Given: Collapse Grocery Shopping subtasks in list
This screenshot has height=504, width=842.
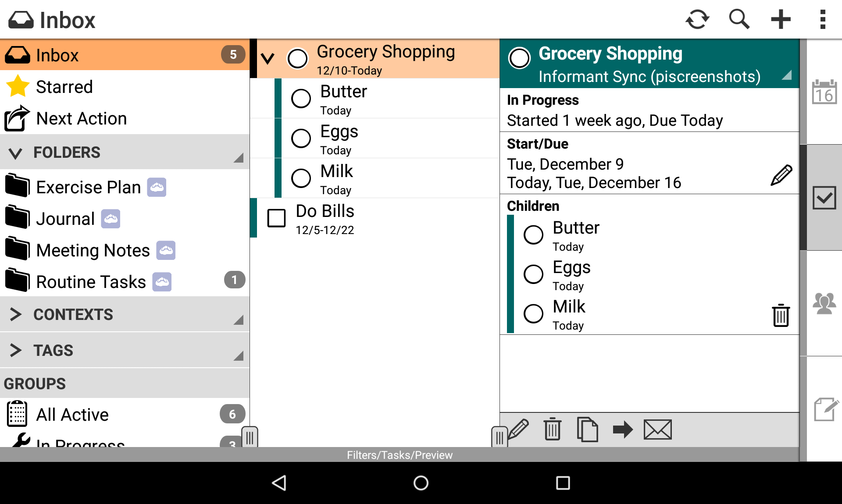Looking at the screenshot, I should [x=268, y=58].
